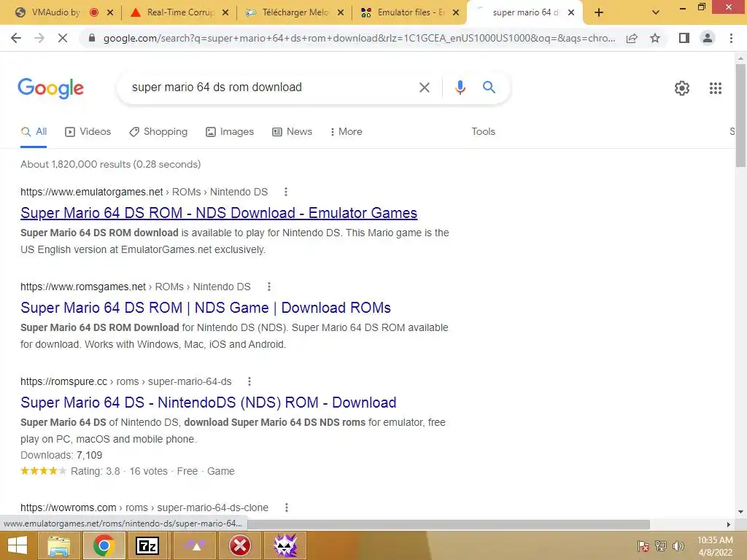This screenshot has height=560, width=747.
Task: Open Chrome from taskbar
Action: [x=104, y=545]
